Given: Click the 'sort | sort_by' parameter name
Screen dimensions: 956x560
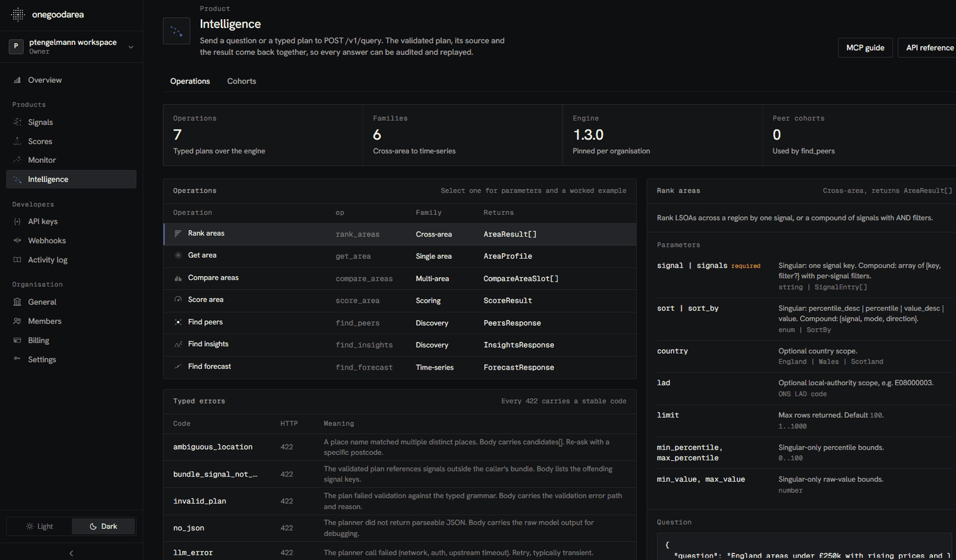Looking at the screenshot, I should coord(688,309).
